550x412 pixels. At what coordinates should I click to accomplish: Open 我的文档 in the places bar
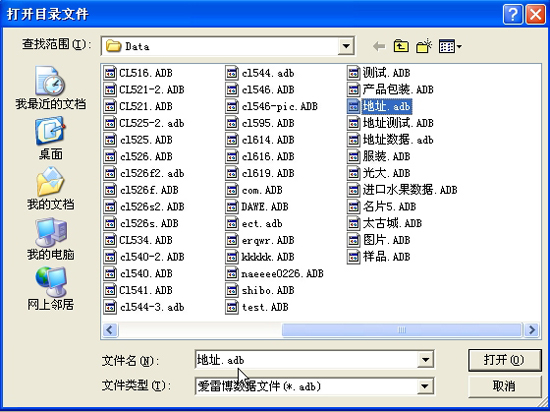pyautogui.click(x=50, y=189)
